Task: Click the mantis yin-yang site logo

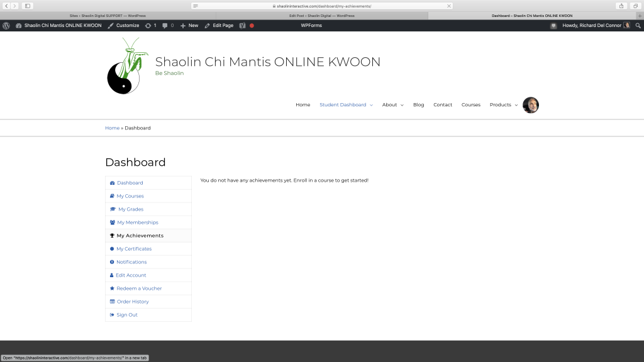Action: click(128, 66)
